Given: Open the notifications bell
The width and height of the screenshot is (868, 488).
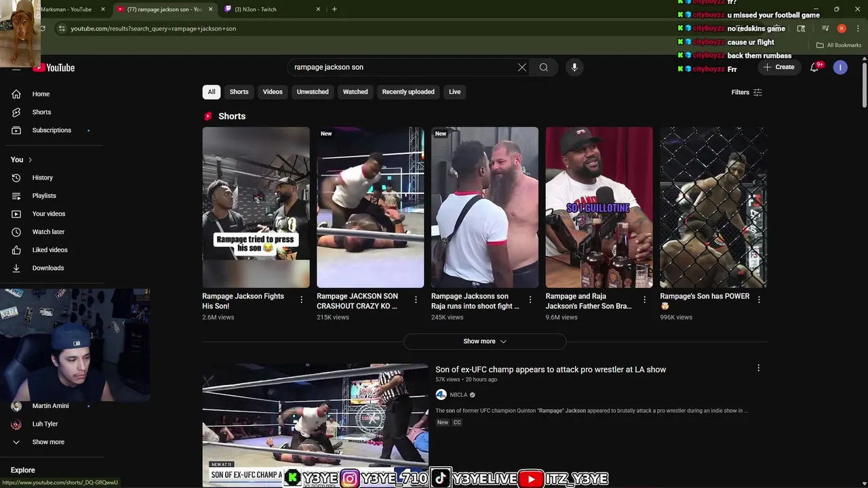Looking at the screenshot, I should click(x=814, y=67).
